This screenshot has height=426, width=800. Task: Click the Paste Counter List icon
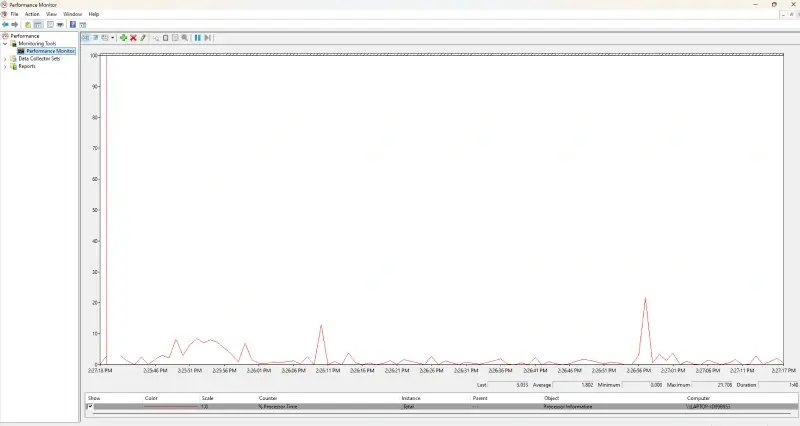coord(165,38)
